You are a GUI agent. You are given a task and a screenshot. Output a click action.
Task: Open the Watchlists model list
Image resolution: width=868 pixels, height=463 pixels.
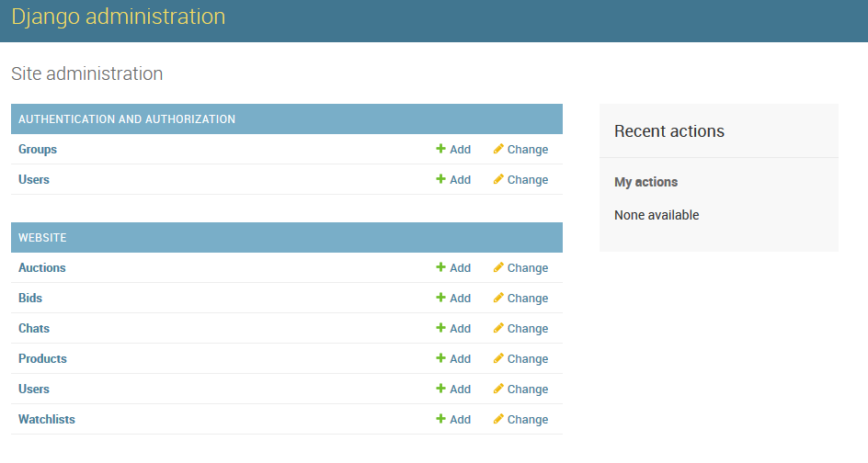coord(47,419)
